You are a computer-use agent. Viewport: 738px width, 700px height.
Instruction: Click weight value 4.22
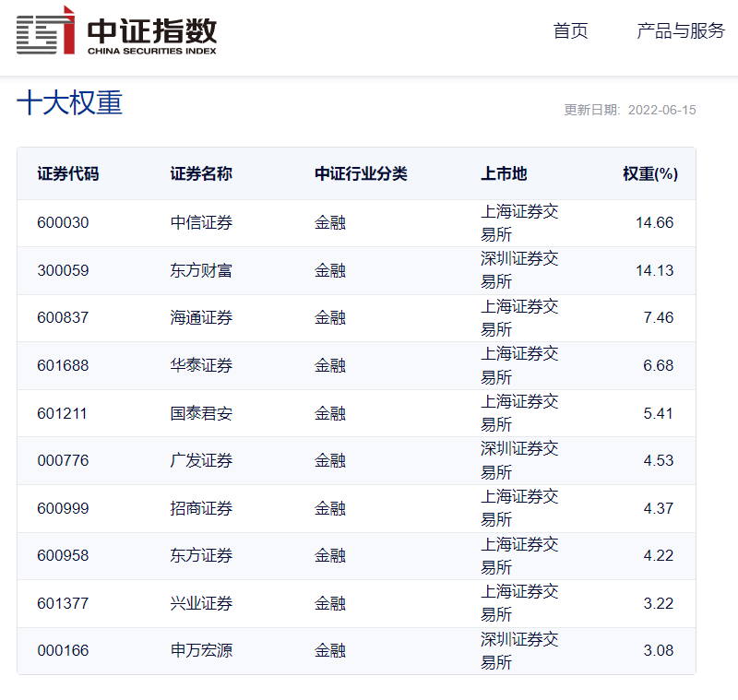(x=659, y=555)
